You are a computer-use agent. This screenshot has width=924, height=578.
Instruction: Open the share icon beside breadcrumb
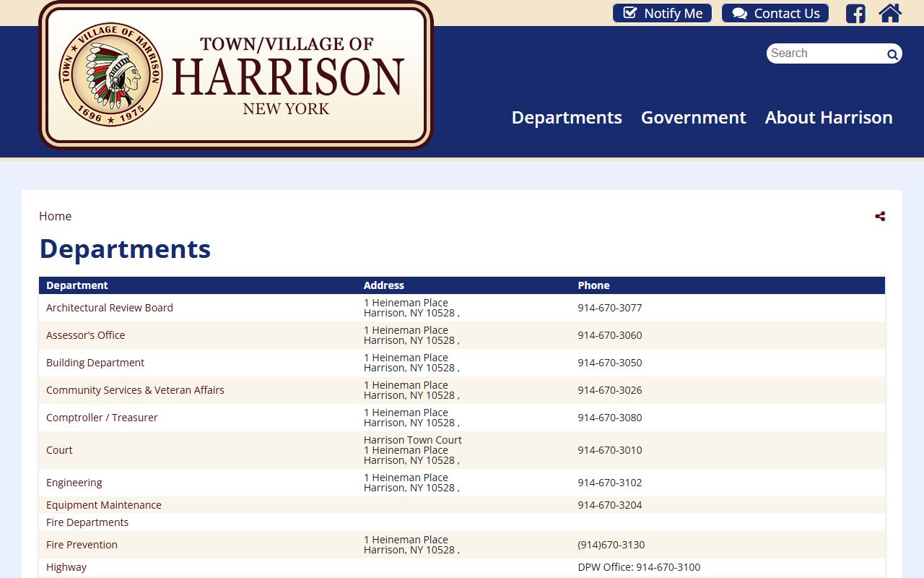point(880,216)
